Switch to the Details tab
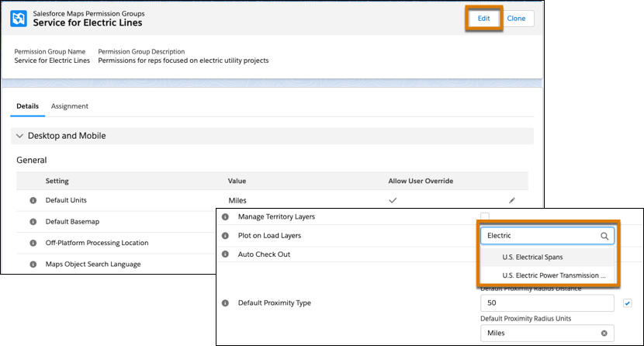 [27, 106]
